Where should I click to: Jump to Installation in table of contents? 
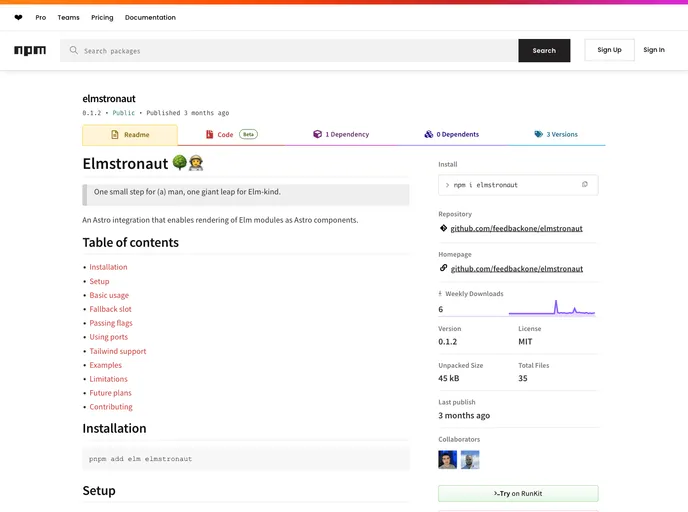pyautogui.click(x=108, y=267)
